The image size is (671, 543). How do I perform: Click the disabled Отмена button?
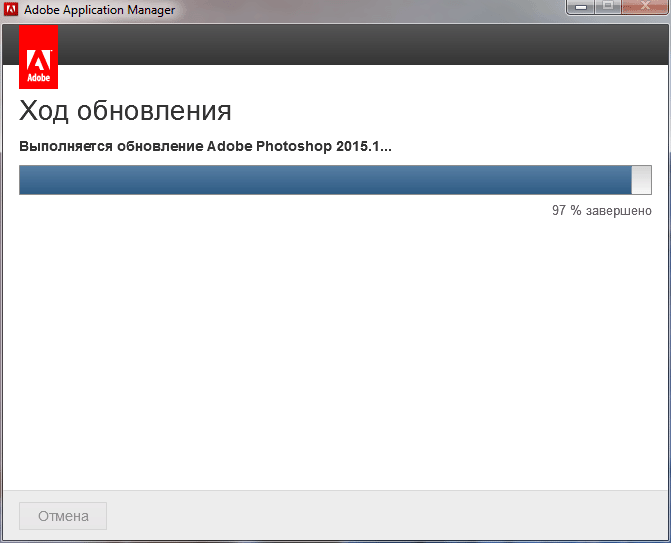coord(63,516)
